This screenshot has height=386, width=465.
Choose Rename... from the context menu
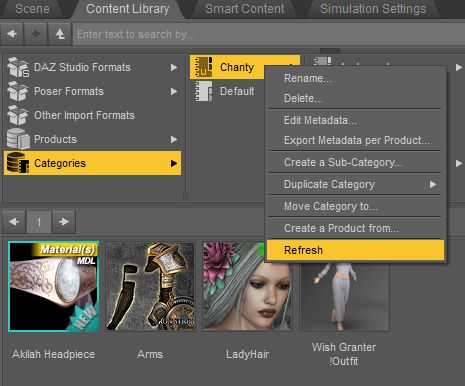(356, 78)
